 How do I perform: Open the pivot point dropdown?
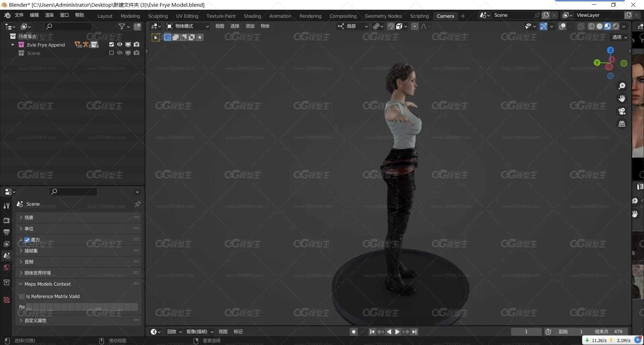(378, 26)
